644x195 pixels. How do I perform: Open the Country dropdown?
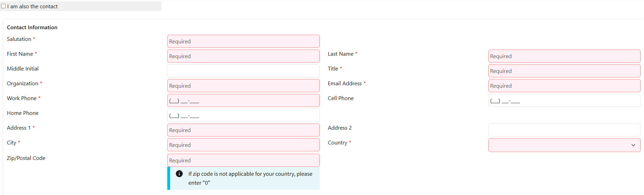[564, 145]
